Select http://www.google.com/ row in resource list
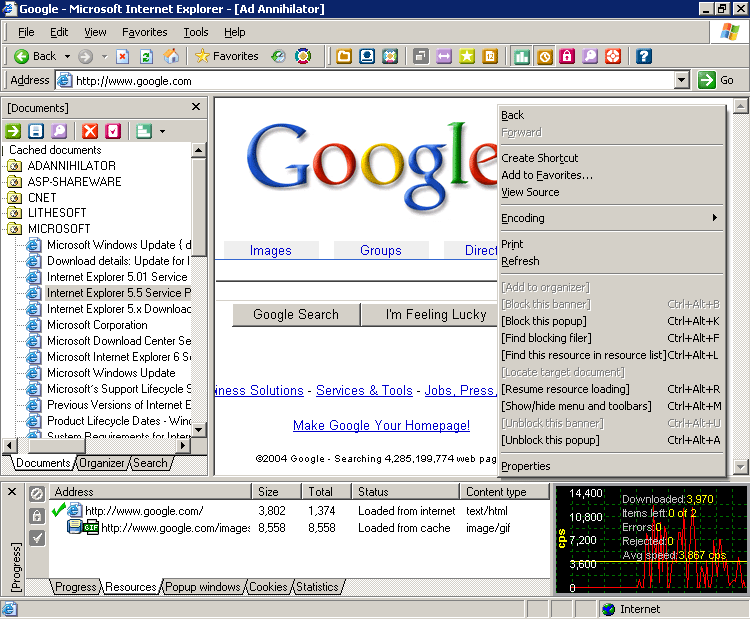 (x=299, y=511)
